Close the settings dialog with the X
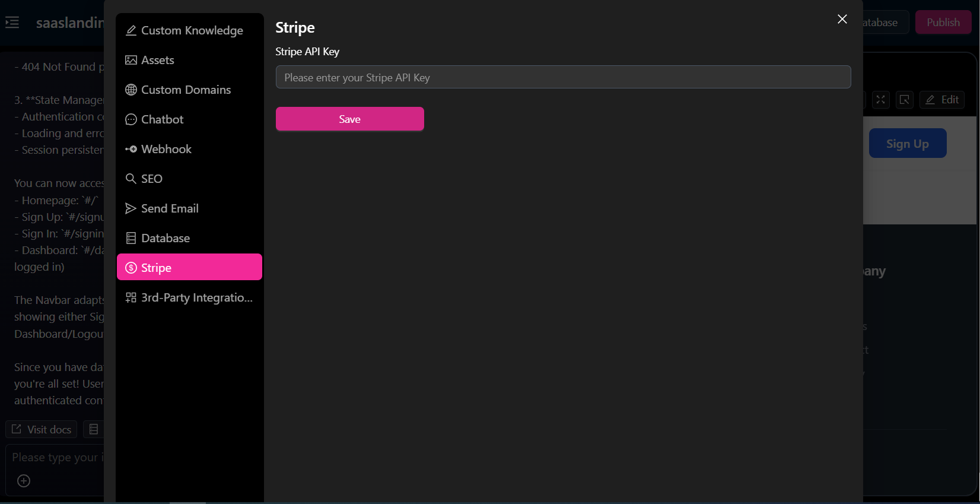980x504 pixels. (842, 19)
